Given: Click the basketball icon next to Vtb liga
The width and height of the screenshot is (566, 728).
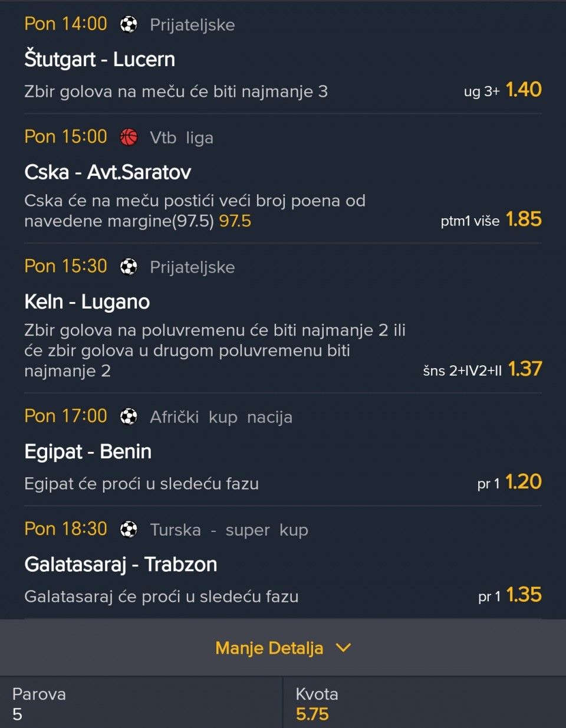Looking at the screenshot, I should pos(129,137).
